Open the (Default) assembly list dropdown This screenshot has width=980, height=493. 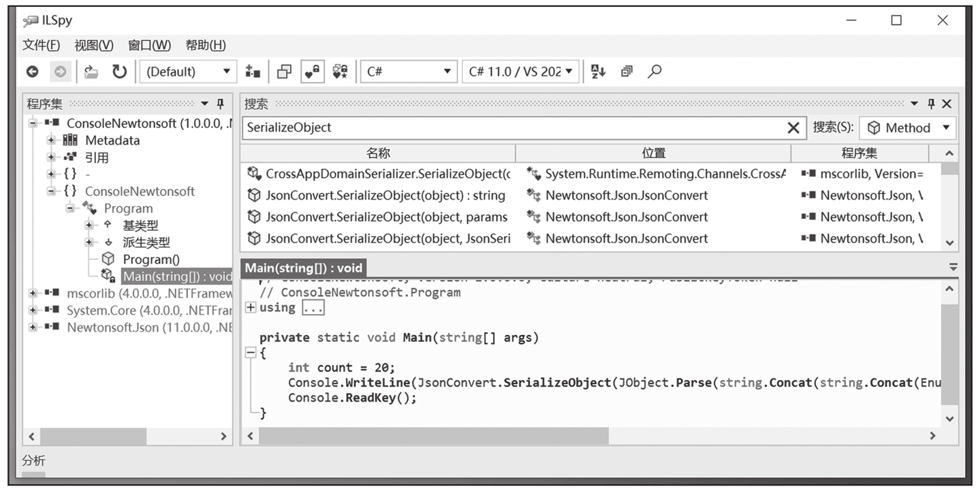(x=188, y=71)
